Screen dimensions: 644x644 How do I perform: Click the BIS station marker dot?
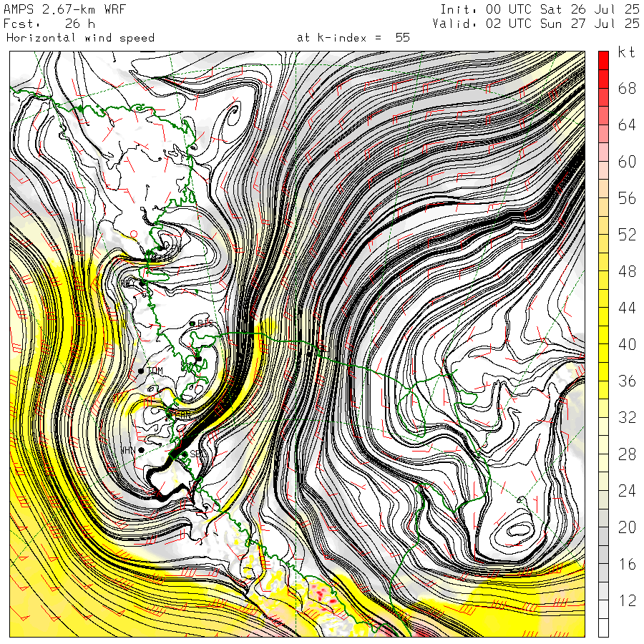[x=192, y=323]
